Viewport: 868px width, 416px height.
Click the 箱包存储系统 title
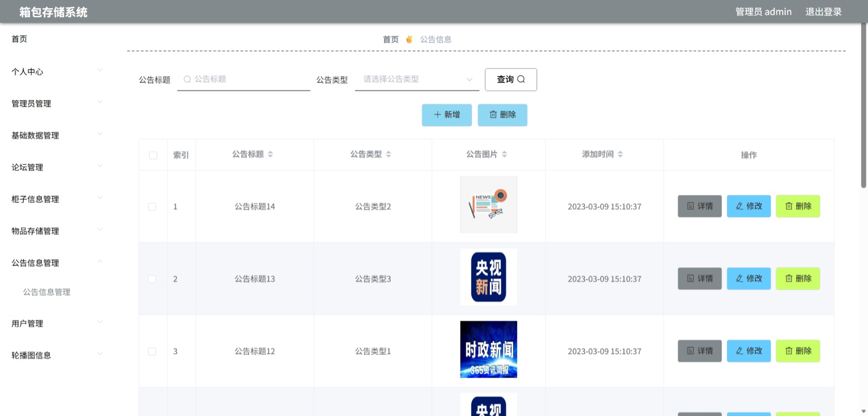(53, 12)
